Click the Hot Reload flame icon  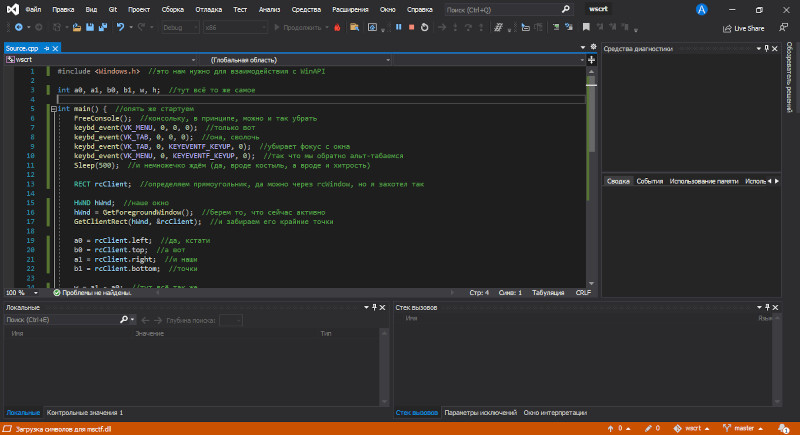[337, 28]
